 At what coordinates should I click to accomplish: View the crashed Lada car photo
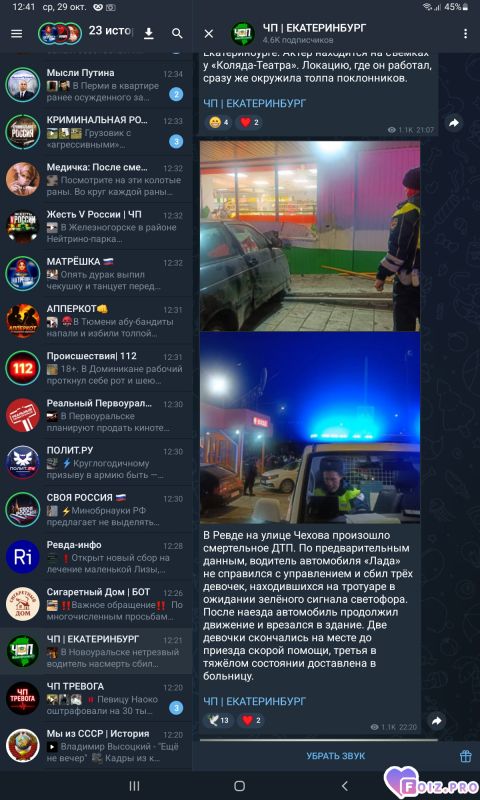[x=310, y=236]
